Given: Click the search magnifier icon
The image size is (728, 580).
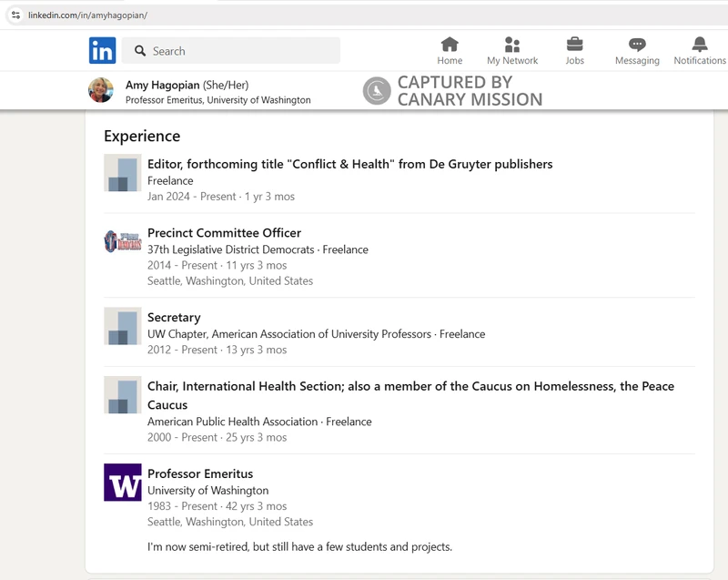Looking at the screenshot, I should [140, 51].
